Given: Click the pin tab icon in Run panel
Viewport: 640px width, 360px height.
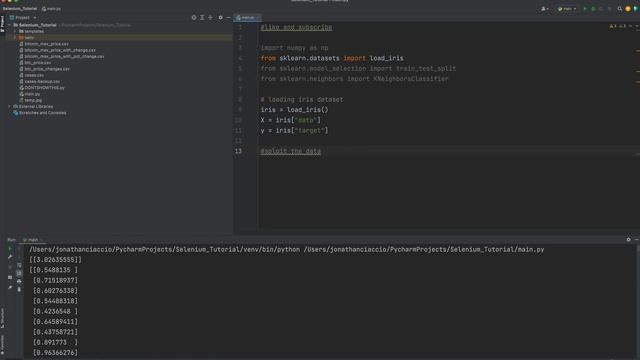Looking at the screenshot, I should tap(10, 287).
